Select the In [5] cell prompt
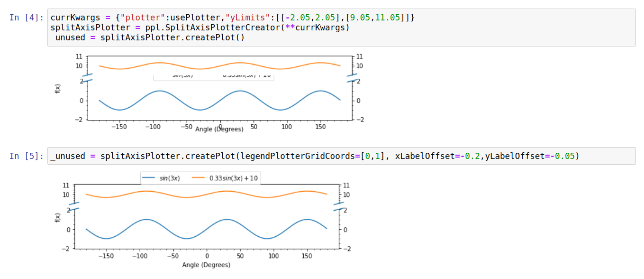Image resolution: width=644 pixels, height=279 pixels. (27, 156)
